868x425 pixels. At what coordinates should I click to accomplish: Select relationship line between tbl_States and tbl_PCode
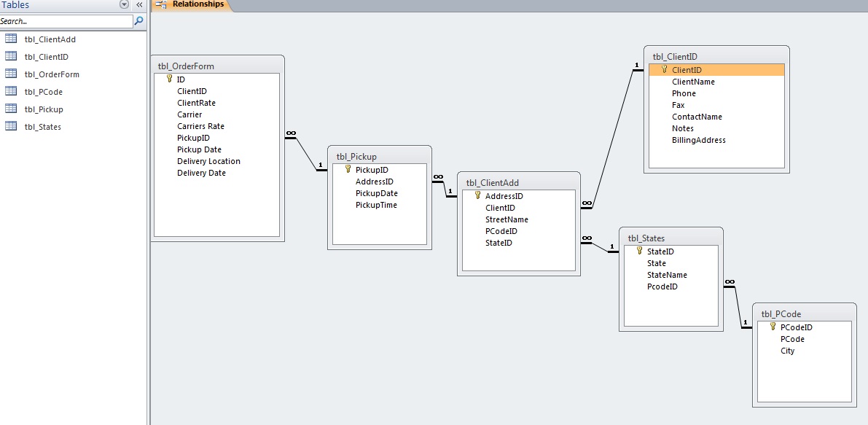tap(738, 307)
